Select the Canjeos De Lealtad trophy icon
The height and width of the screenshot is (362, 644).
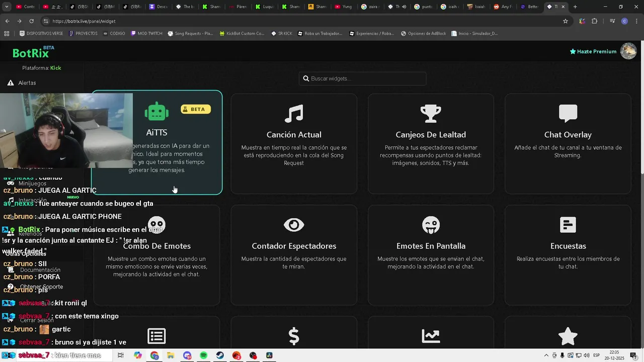(431, 113)
